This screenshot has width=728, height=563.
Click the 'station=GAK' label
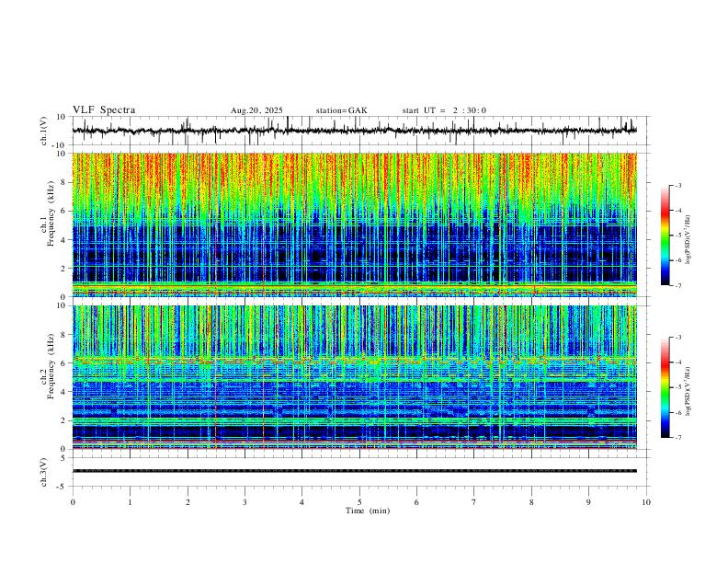point(342,110)
